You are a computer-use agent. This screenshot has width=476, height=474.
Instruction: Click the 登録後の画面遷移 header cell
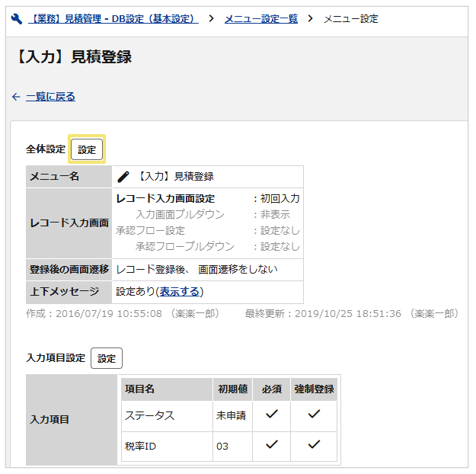tap(69, 270)
